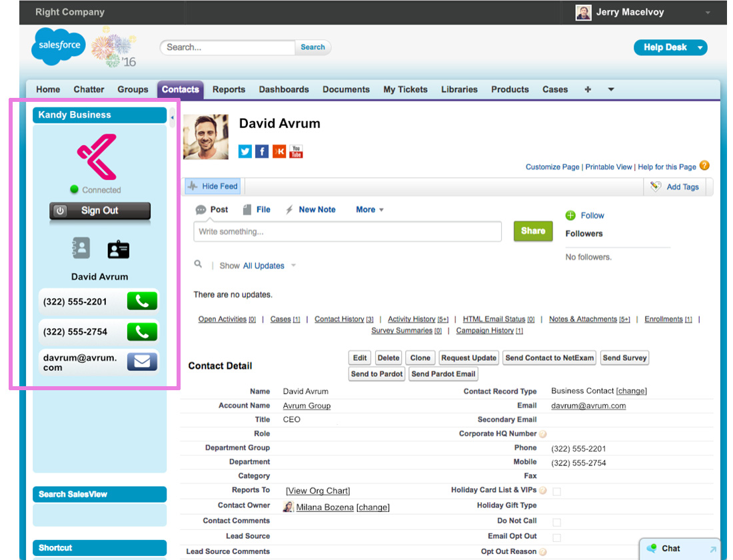
Task: Click the Delete contact button
Action: (x=388, y=358)
